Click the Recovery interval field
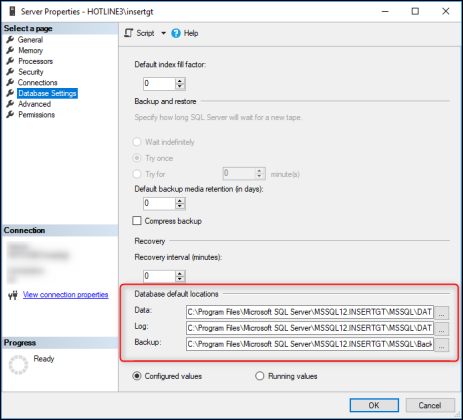This screenshot has width=463, height=420. tap(159, 276)
